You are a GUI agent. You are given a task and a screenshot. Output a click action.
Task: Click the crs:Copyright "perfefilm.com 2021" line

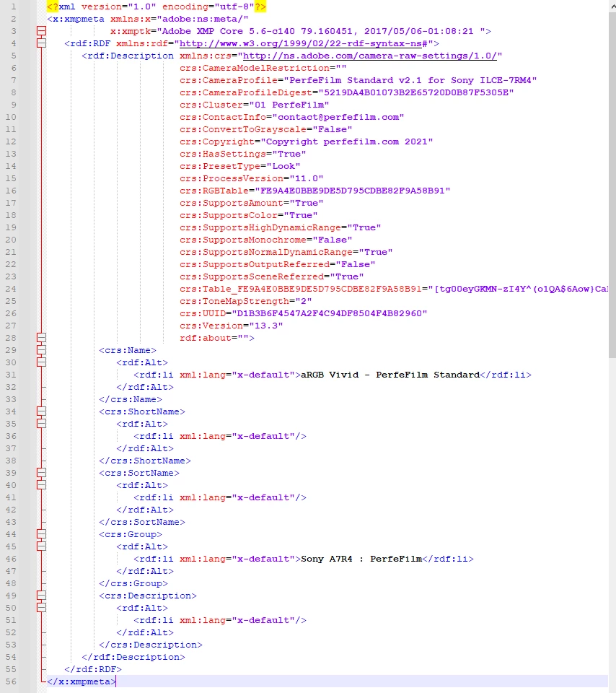(x=306, y=141)
